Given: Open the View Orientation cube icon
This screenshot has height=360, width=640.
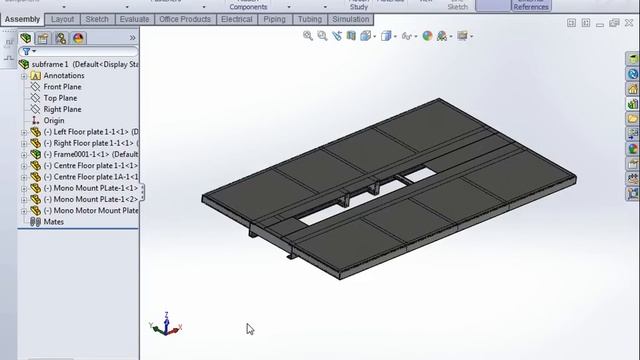Looking at the screenshot, I should (x=366, y=36).
